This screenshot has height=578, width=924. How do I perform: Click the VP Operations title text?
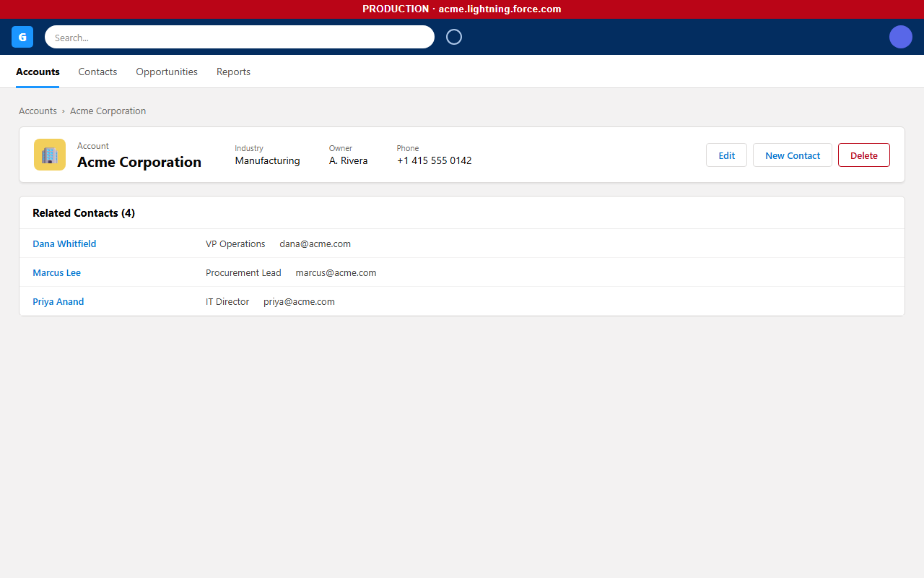pos(235,243)
